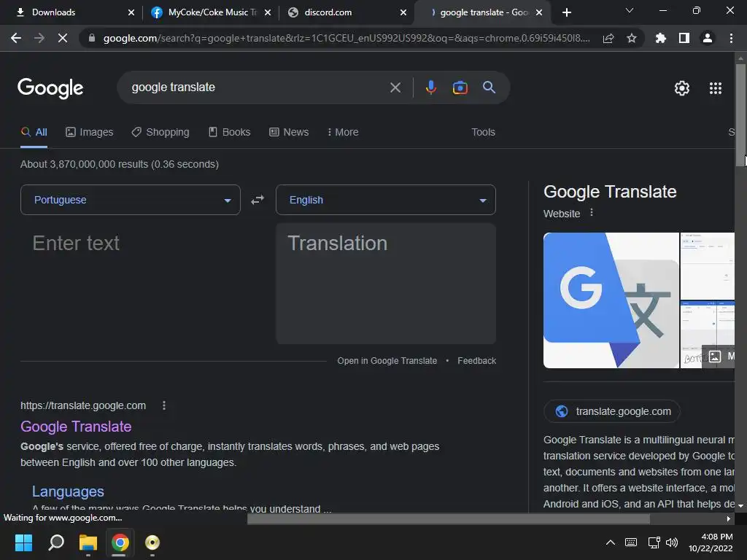Click the google translate search box
This screenshot has width=747, height=560.
click(x=258, y=87)
